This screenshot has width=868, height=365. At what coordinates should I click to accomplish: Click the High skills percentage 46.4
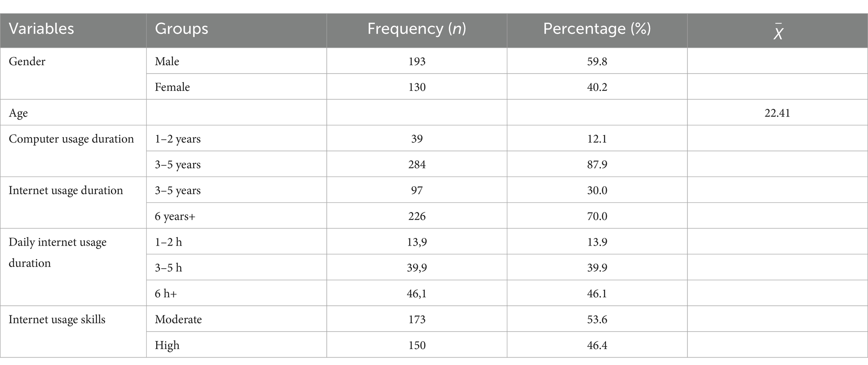click(x=597, y=345)
